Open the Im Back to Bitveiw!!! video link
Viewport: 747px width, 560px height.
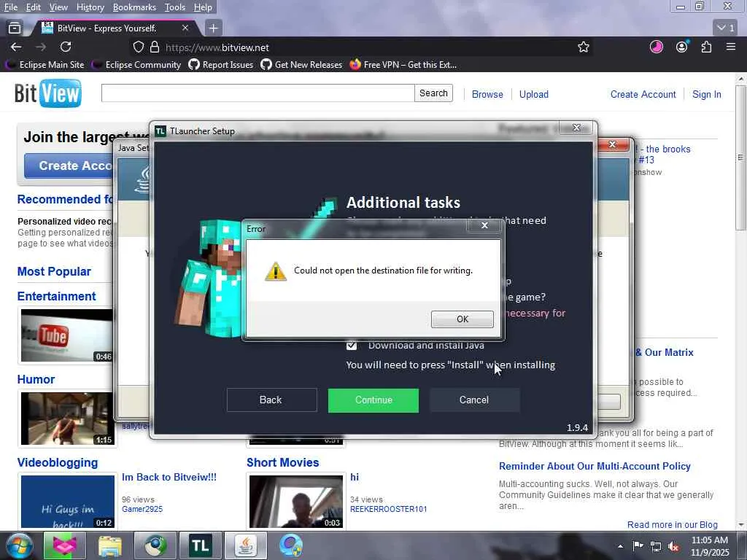pos(169,477)
